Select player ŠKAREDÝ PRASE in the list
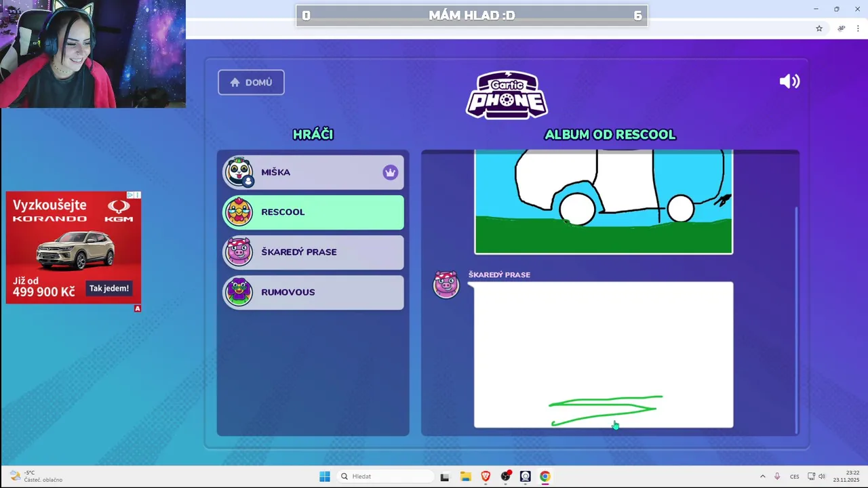Screen dimensions: 868x488 click(x=313, y=252)
